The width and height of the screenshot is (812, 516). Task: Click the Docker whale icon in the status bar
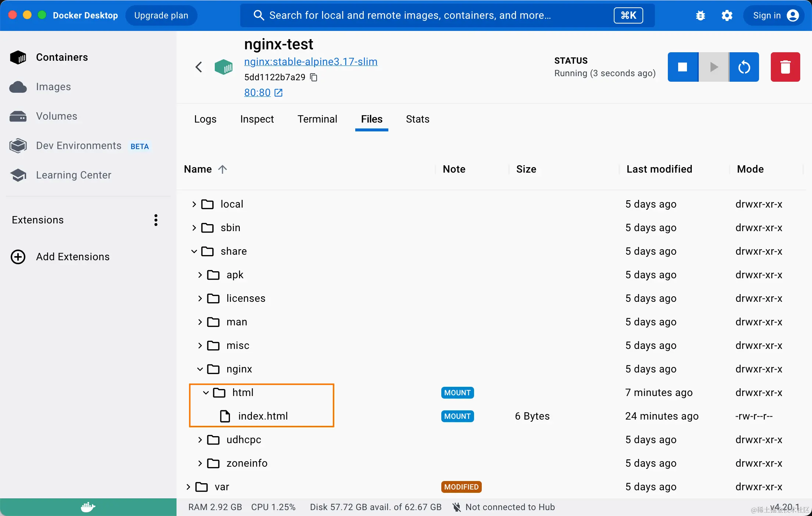tap(88, 507)
